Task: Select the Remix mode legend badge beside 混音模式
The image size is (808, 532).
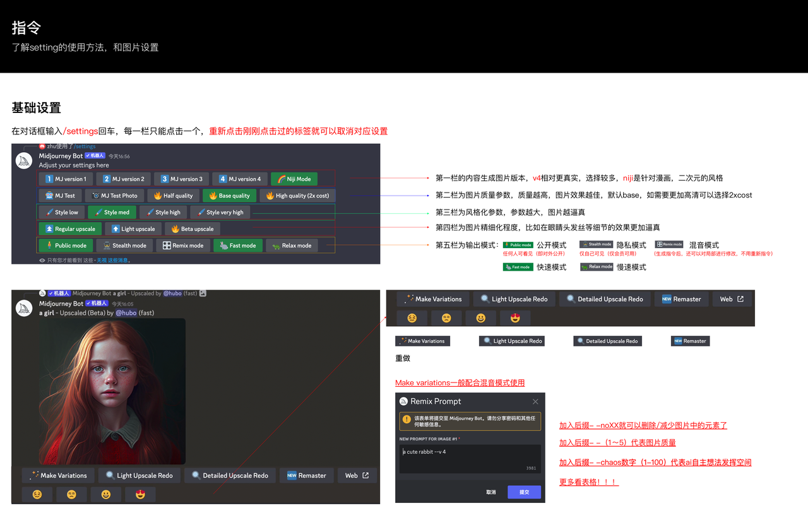Action: pos(669,245)
